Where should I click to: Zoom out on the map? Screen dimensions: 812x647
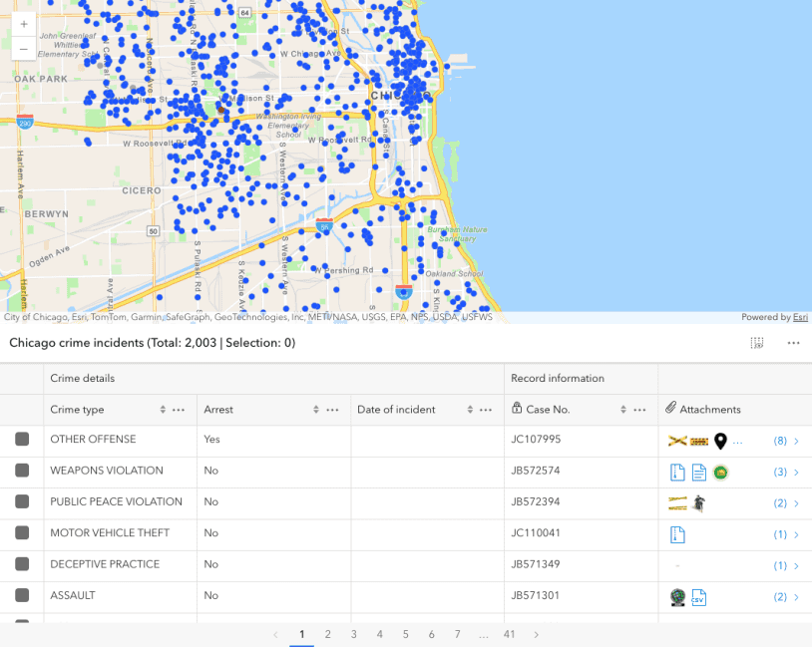pos(24,48)
